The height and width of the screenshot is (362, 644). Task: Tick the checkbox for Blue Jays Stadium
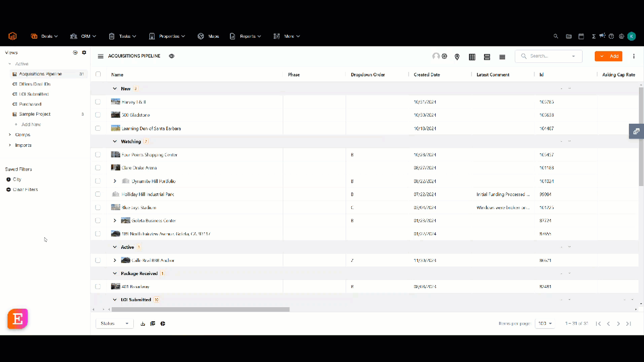pyautogui.click(x=98, y=208)
